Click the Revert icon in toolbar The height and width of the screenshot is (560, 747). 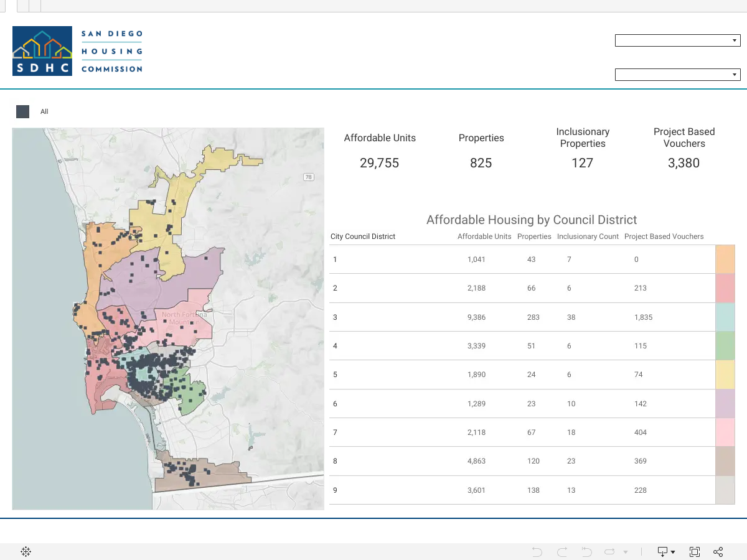click(x=586, y=552)
